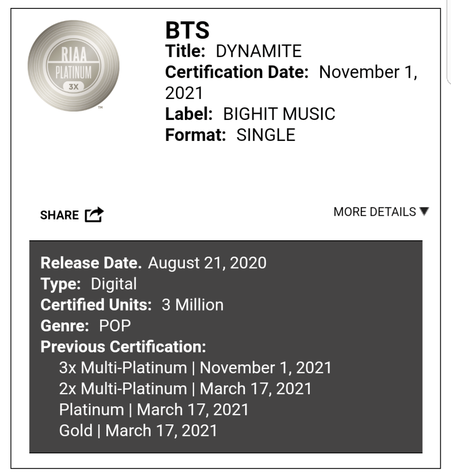Select the Gold March 17, 2021 entry
Screen dimensions: 451x476
[x=138, y=430]
